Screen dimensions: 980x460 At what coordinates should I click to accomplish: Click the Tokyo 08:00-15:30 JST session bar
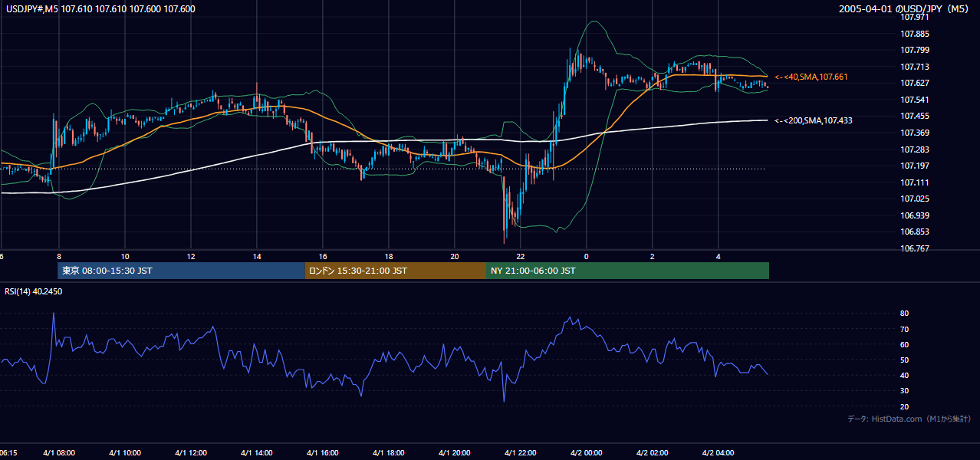182,271
